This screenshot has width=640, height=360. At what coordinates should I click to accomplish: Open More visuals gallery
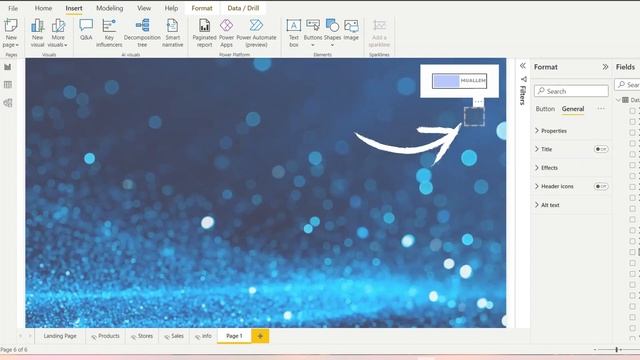pyautogui.click(x=58, y=33)
